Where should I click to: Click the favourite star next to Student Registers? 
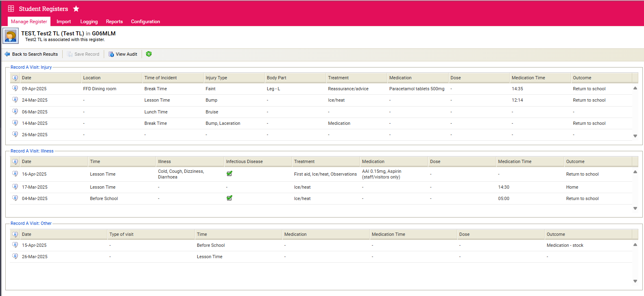[x=76, y=9]
